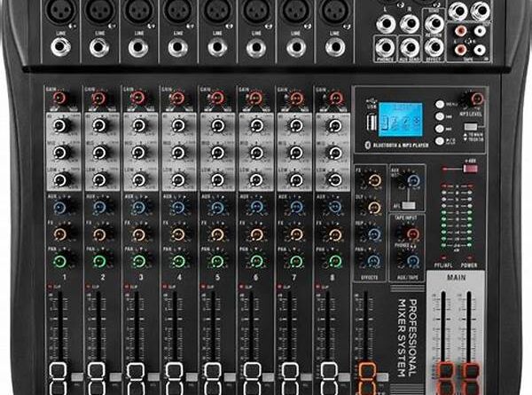Screen dimensions: 532x395
Task: Click channel 2 Mid EQ knob
Action: click(98, 153)
